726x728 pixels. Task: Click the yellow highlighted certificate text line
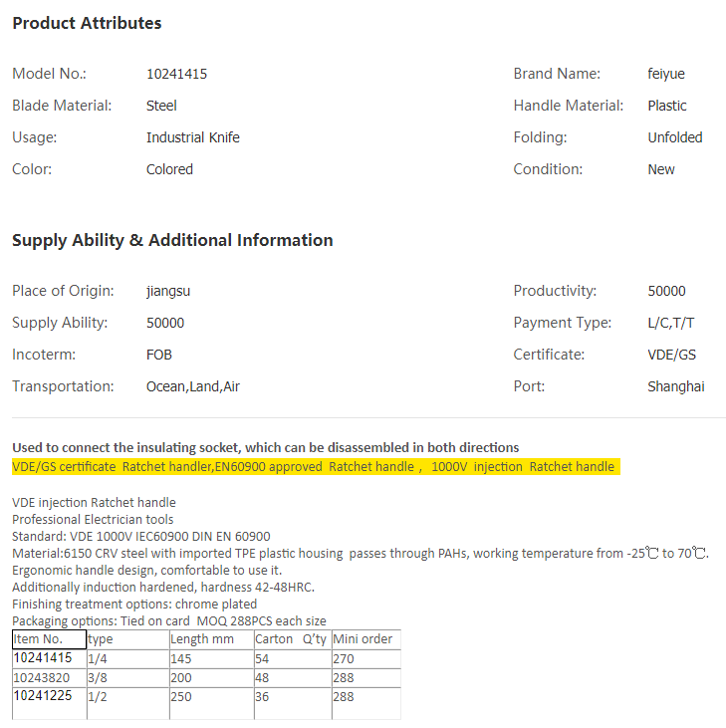tap(314, 466)
